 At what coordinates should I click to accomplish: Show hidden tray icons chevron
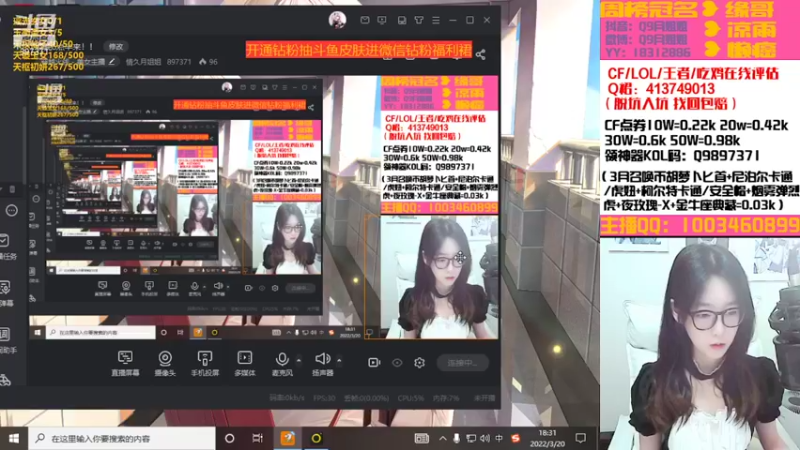[x=442, y=438]
